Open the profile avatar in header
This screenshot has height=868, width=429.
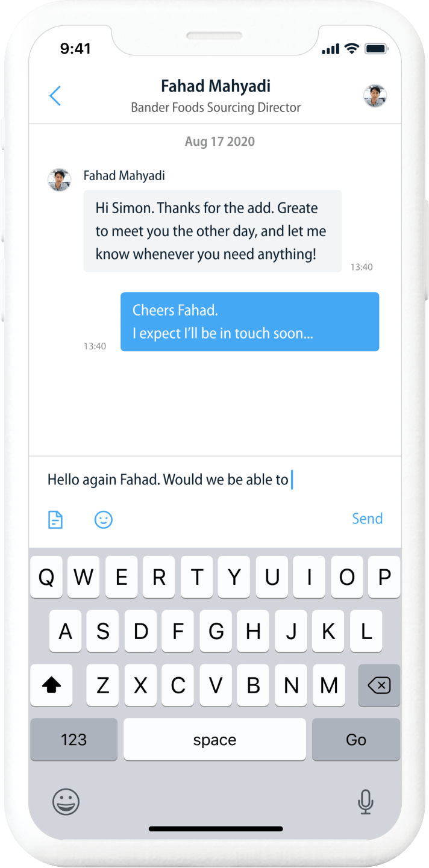point(375,96)
